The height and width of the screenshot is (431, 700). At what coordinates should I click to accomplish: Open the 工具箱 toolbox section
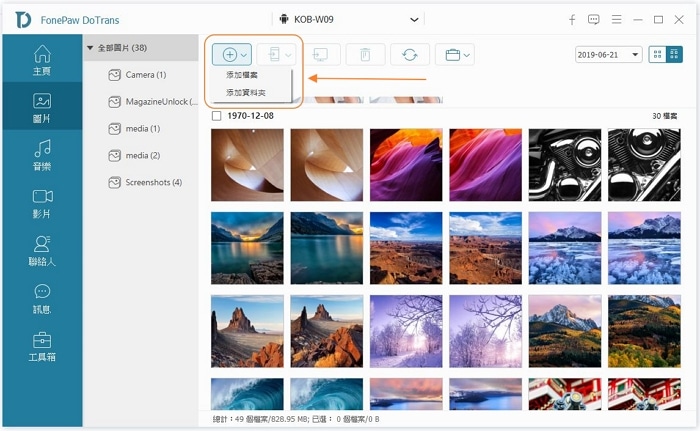point(42,347)
